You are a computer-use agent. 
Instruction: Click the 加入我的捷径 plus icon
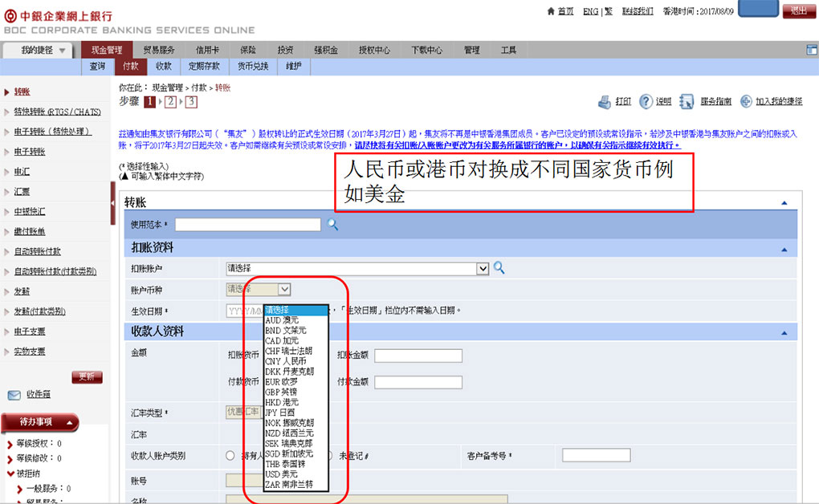[x=746, y=102]
